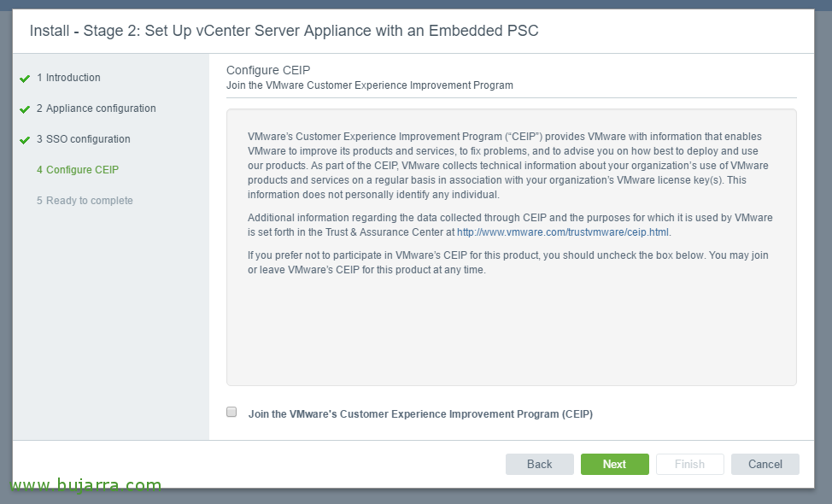The width and height of the screenshot is (832, 504).
Task: Click the bold Join CEIP checkbox label text
Action: (420, 414)
